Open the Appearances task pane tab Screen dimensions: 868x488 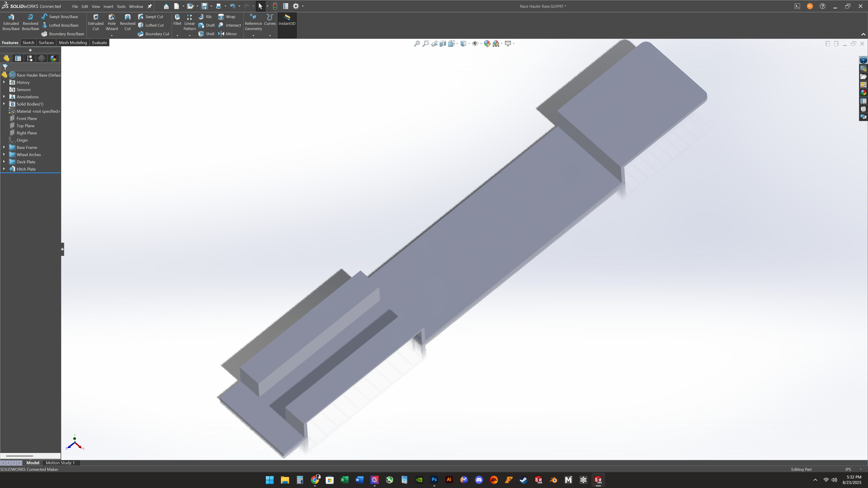(x=863, y=93)
